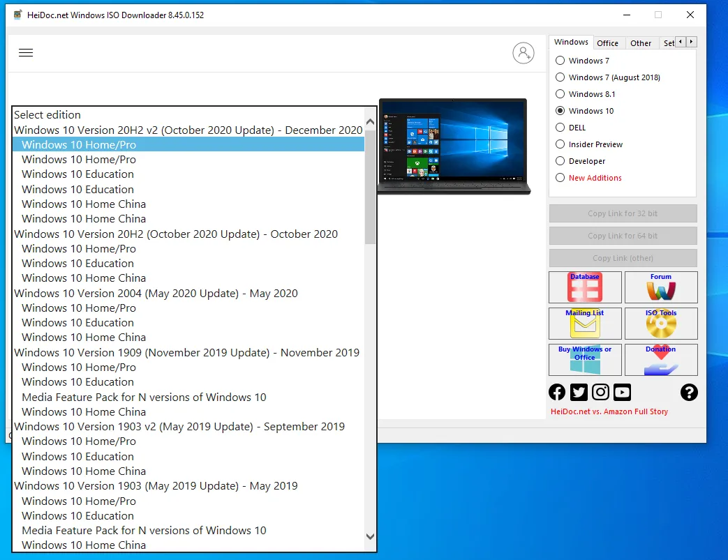Click the edition list scroll up arrow
Image resolution: width=728 pixels, height=560 pixels.
(x=370, y=122)
